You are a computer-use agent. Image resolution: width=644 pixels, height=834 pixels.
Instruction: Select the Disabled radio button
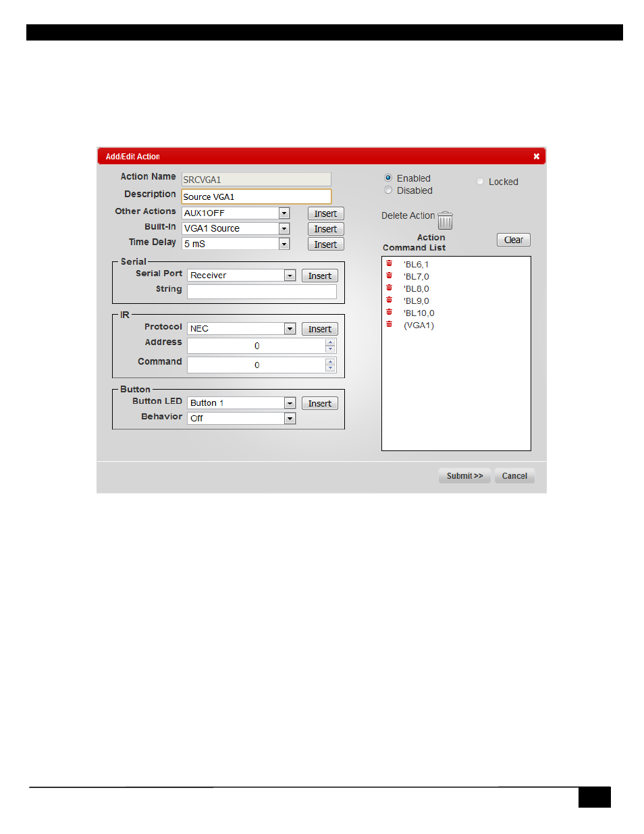(388, 190)
